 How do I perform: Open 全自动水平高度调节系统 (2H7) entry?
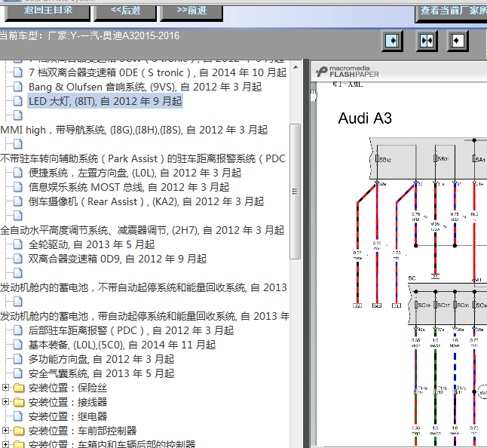(x=142, y=230)
